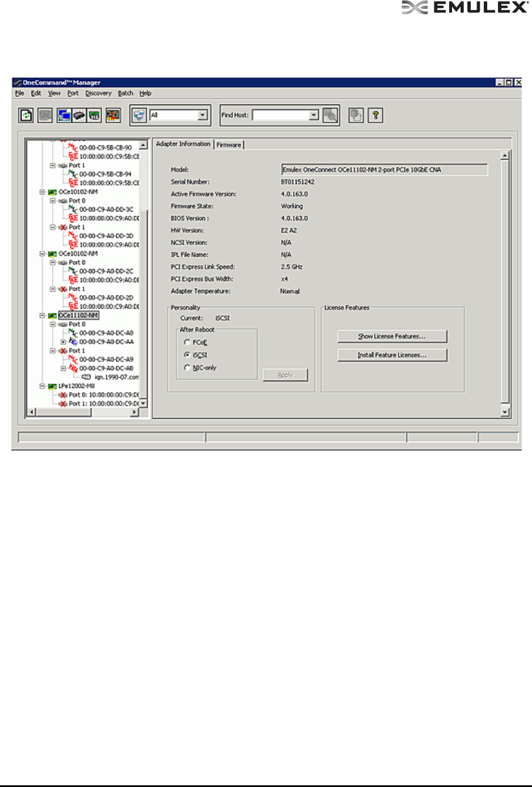
Task: Click the tree's vertical scrollbar thumb
Action: (143, 304)
